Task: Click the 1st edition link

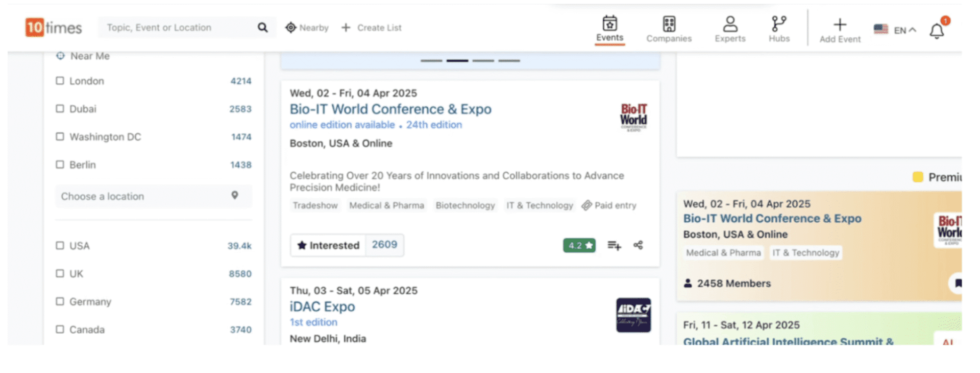Action: [313, 322]
